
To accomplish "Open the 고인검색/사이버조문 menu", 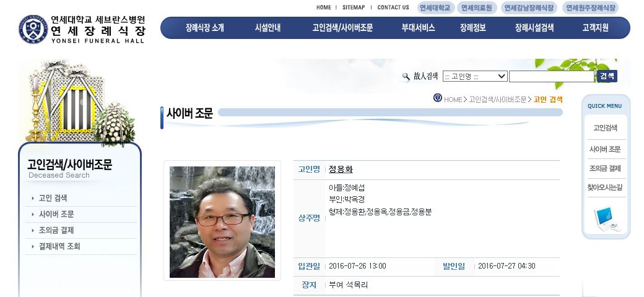I will (x=342, y=28).
